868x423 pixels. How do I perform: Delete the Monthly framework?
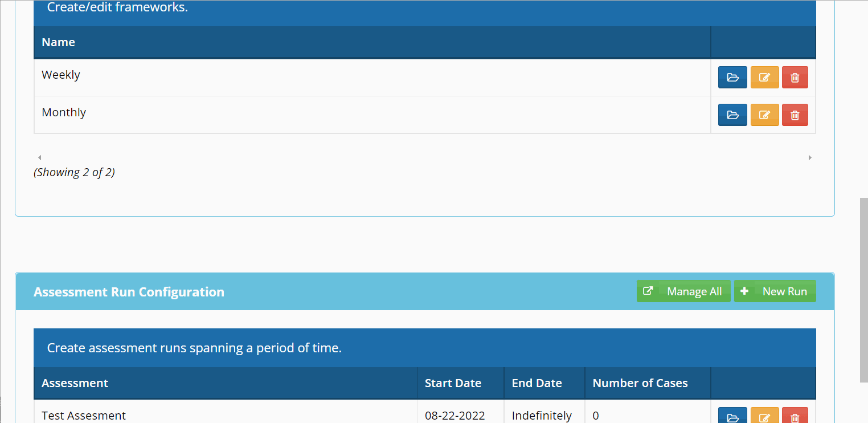tap(795, 115)
